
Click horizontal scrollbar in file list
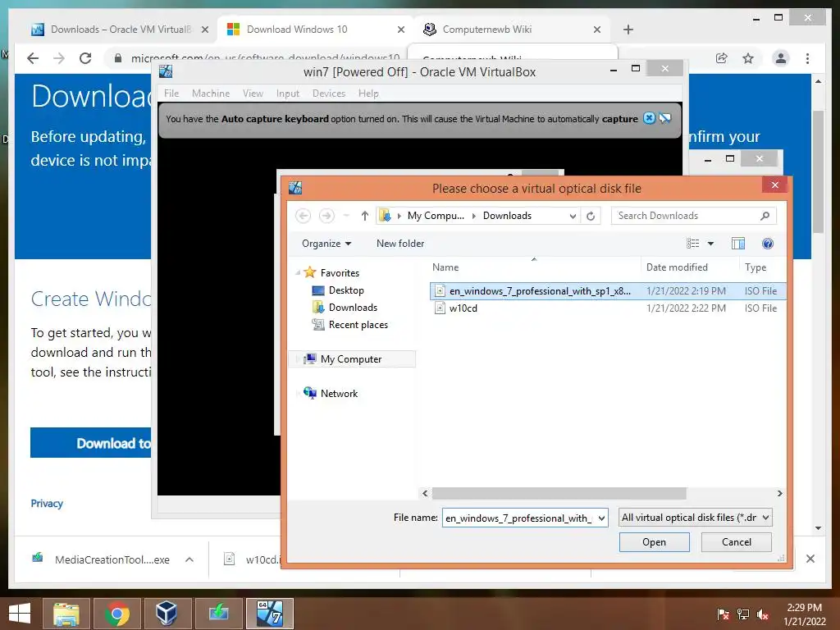(x=559, y=493)
